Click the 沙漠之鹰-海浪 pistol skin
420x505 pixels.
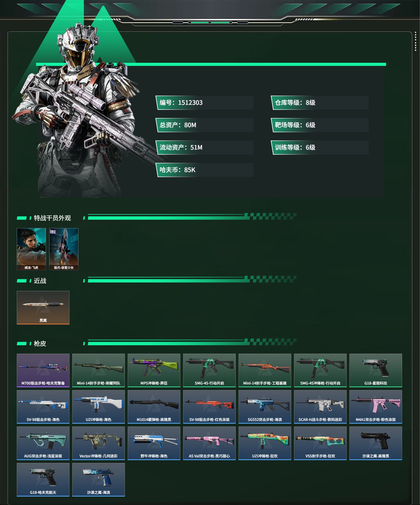[x=99, y=479]
